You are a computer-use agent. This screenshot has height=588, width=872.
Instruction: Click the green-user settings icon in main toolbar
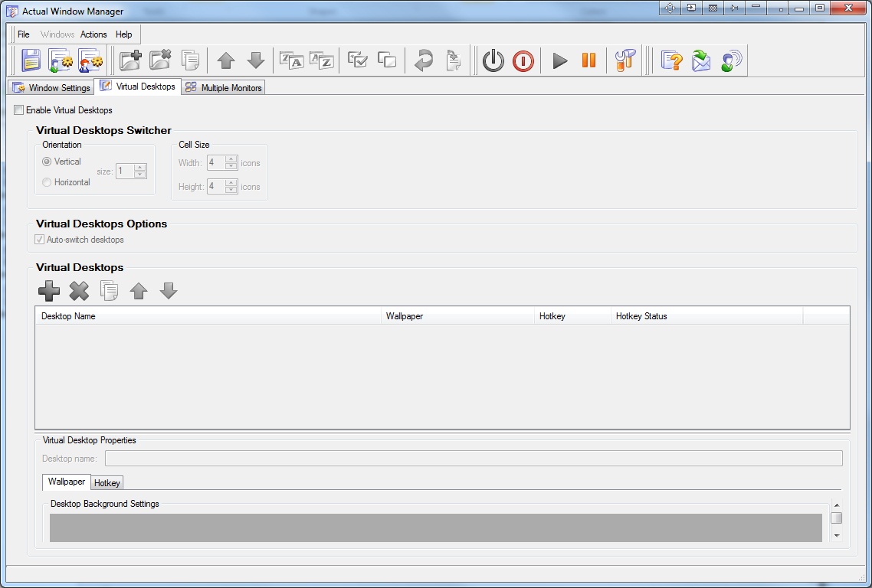(x=61, y=60)
